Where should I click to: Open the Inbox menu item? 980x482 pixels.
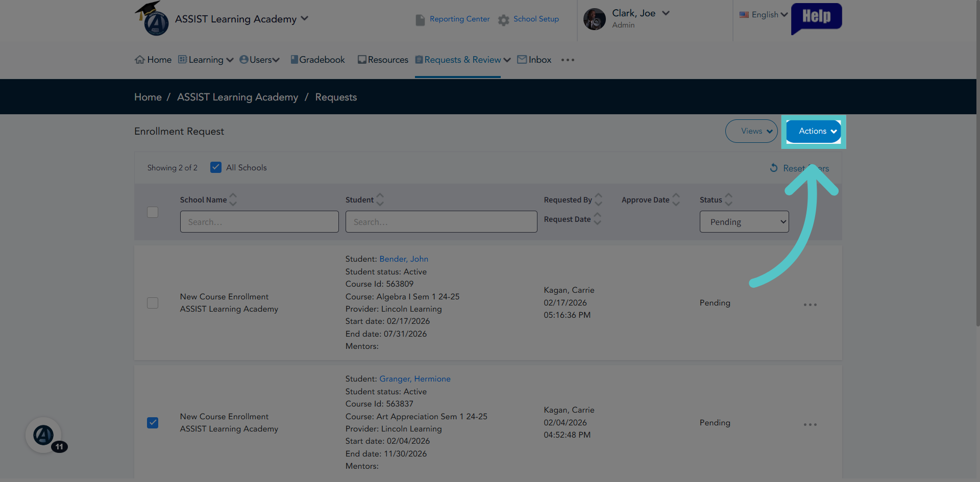[x=534, y=60]
